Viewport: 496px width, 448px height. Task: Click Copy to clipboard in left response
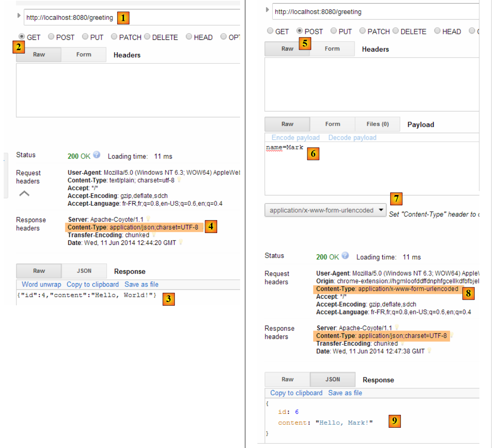pyautogui.click(x=93, y=284)
